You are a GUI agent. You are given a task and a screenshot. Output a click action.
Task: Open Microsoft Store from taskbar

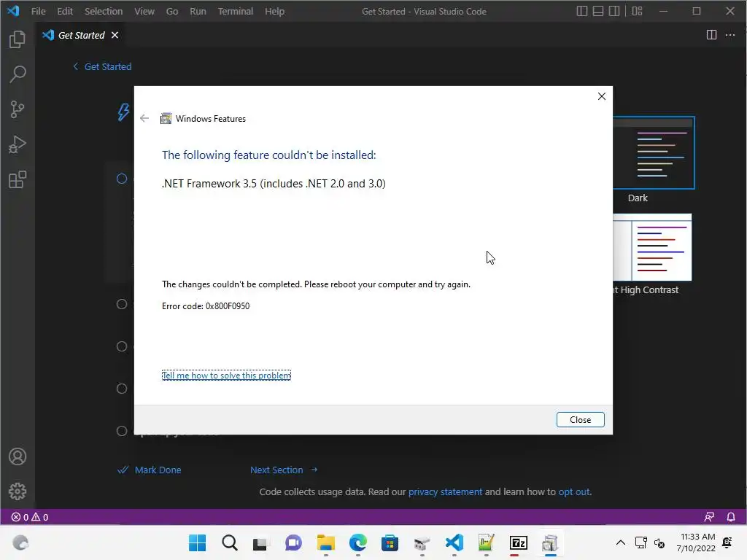390,542
